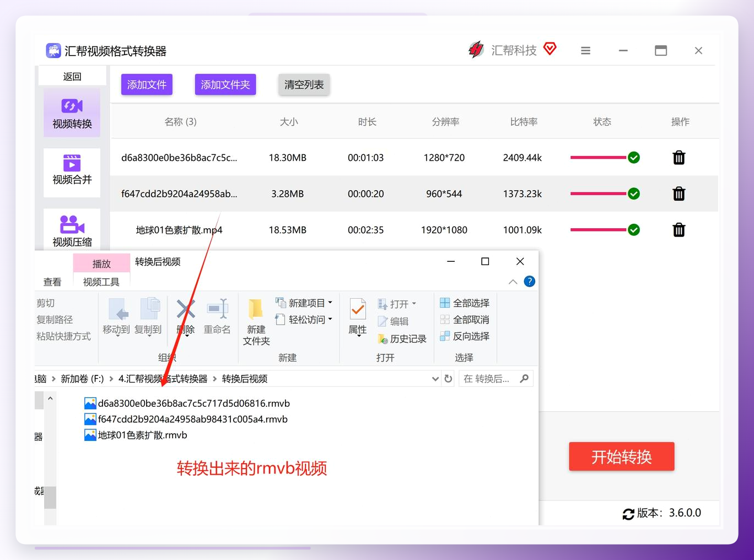Click 剪切 in Explorer ribbon
The image size is (754, 560).
point(46,303)
